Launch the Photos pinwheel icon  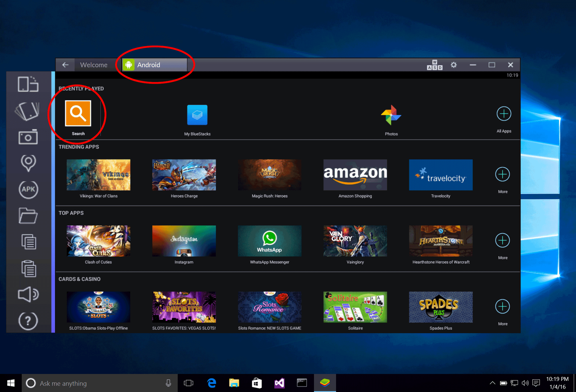point(391,115)
